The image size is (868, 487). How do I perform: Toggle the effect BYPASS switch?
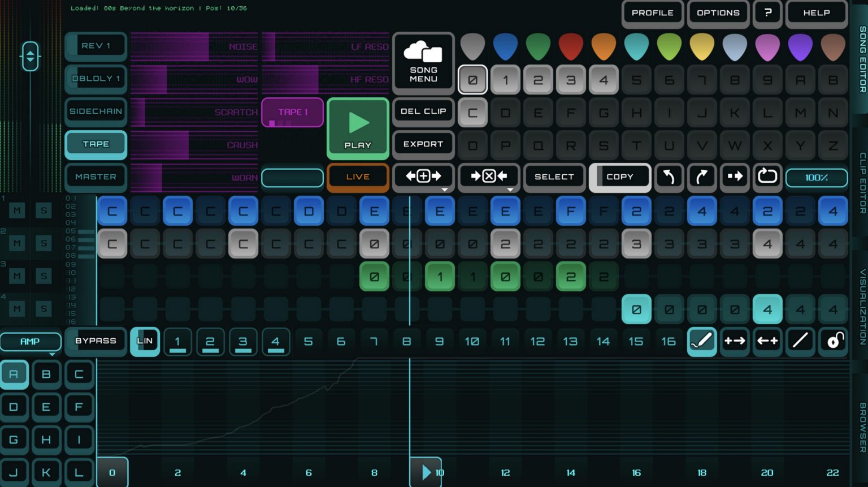coord(96,341)
